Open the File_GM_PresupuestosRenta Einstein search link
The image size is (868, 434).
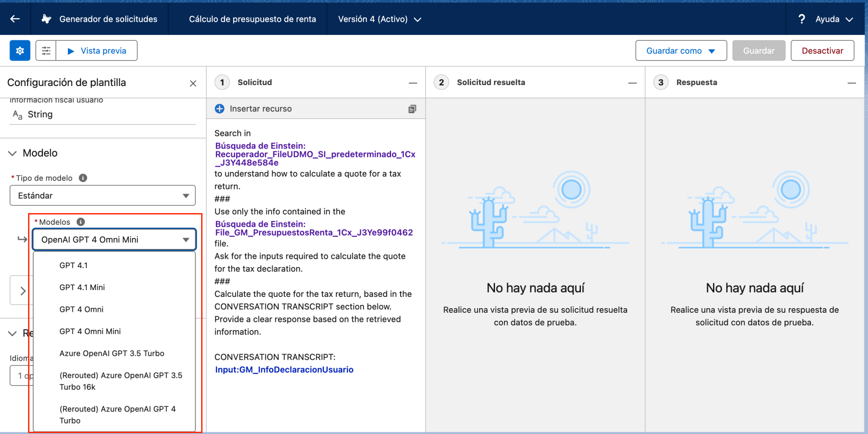[314, 228]
